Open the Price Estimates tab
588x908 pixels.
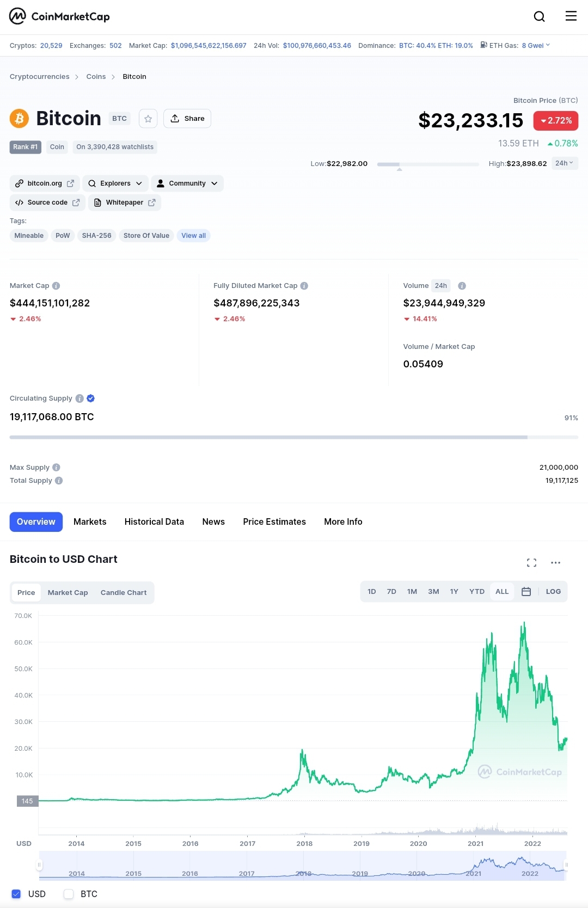point(274,522)
